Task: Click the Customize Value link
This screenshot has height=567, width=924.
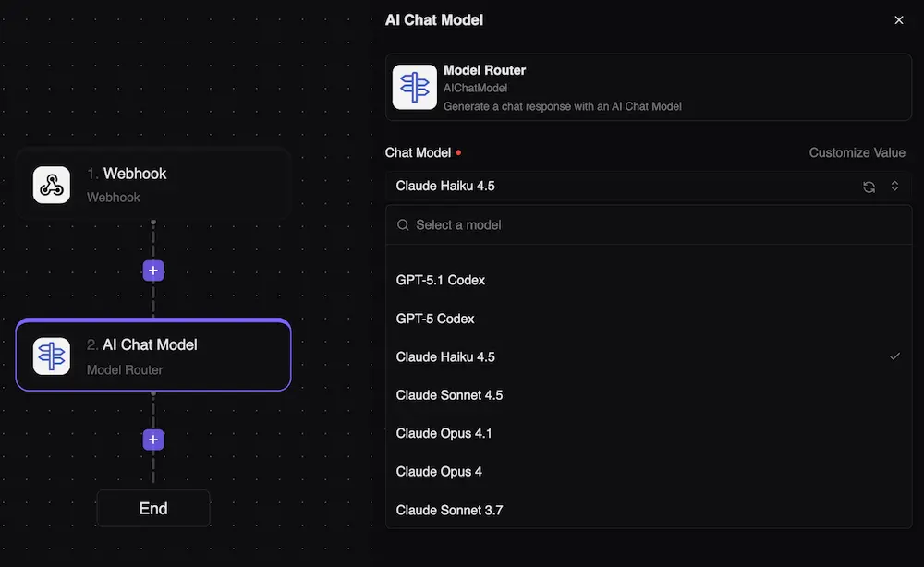Action: tap(857, 152)
